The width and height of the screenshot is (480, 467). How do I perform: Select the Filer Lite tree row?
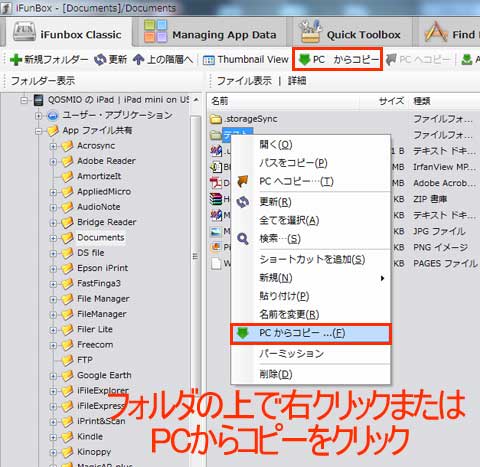click(x=95, y=329)
